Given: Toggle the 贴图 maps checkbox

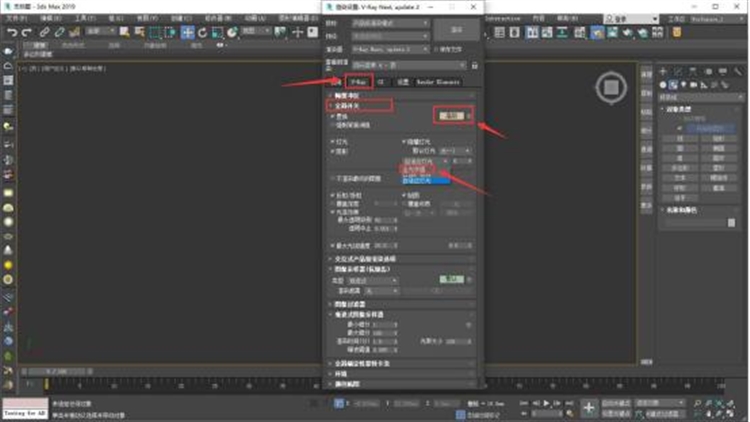Looking at the screenshot, I should point(404,196).
